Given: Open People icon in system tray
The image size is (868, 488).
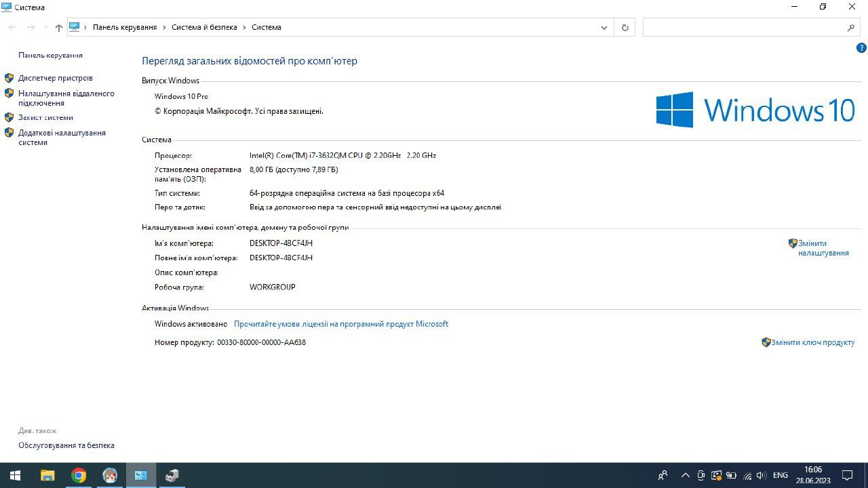Looking at the screenshot, I should [x=663, y=475].
